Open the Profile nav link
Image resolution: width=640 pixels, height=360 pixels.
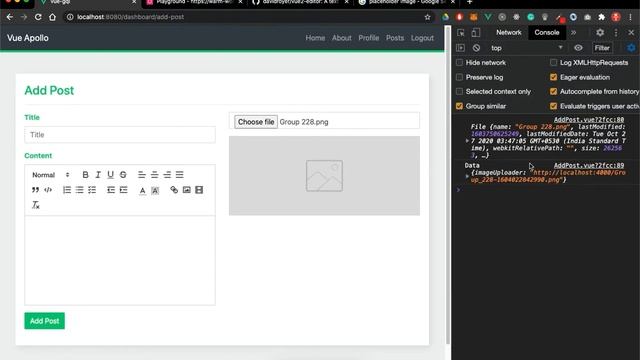pos(369,38)
